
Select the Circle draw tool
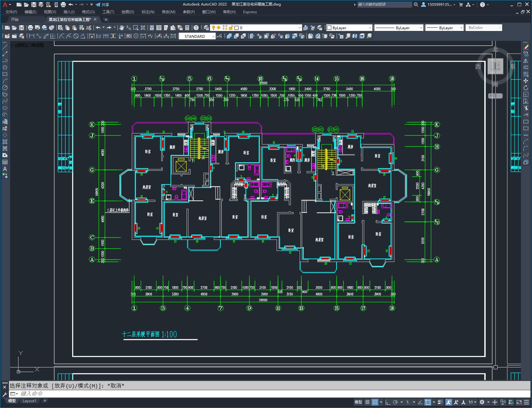tap(5, 88)
